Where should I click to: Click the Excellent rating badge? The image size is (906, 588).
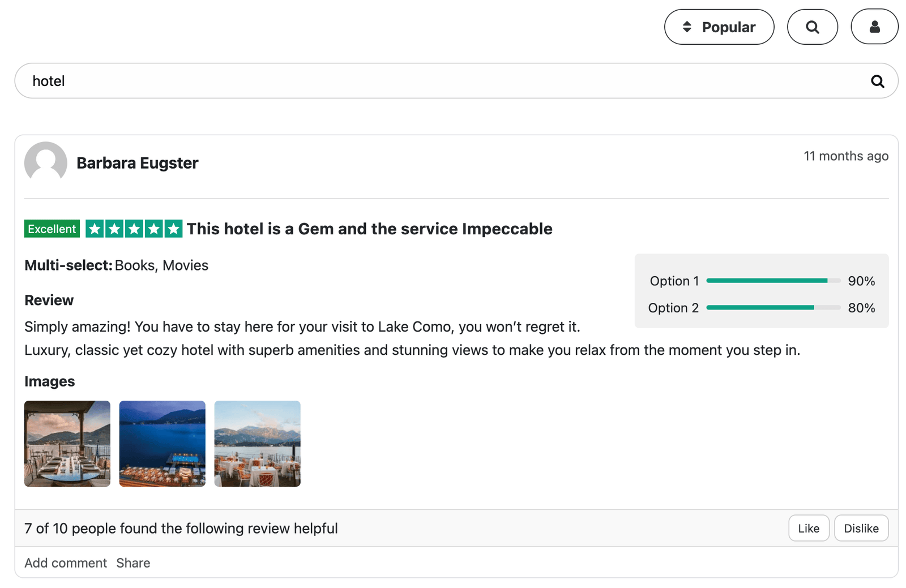click(x=52, y=229)
